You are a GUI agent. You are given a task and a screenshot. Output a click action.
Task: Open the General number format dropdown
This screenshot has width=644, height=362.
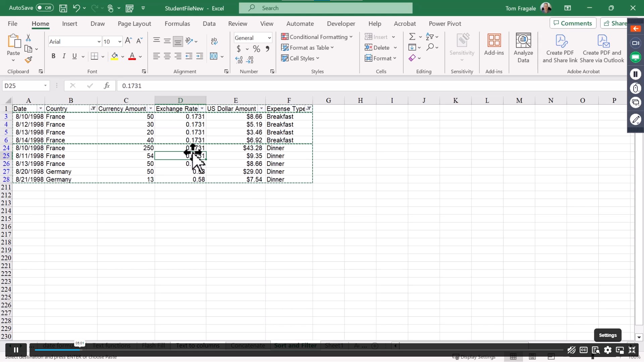[x=269, y=38]
